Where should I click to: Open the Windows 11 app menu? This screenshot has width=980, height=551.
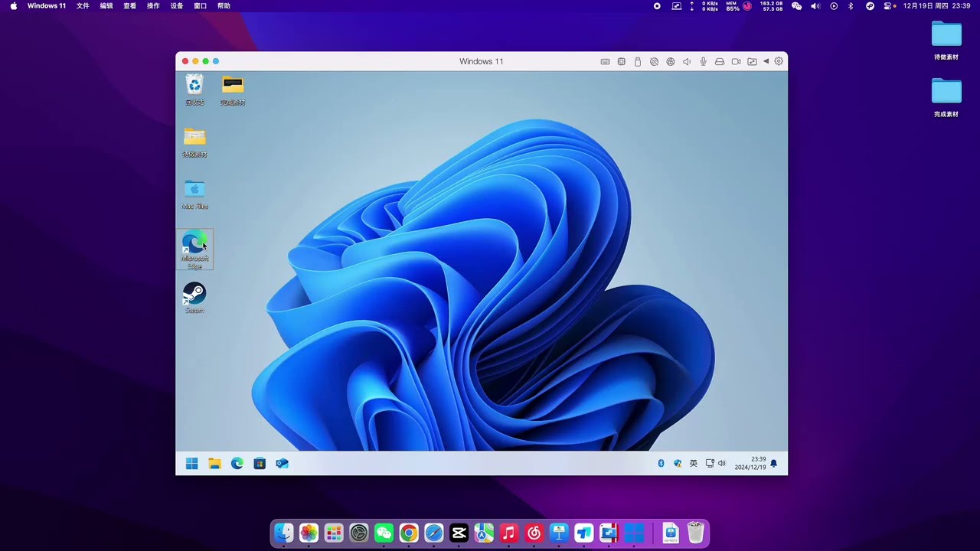pyautogui.click(x=47, y=6)
